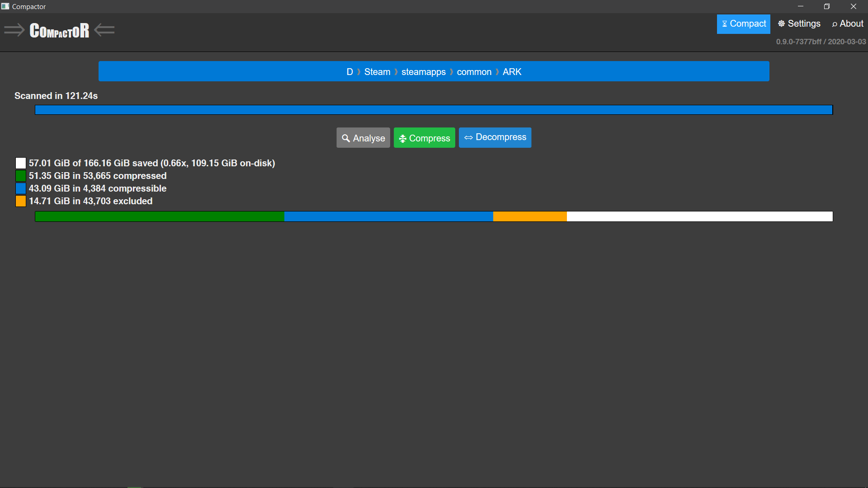
Task: Open the Compact tab
Action: pyautogui.click(x=743, y=24)
